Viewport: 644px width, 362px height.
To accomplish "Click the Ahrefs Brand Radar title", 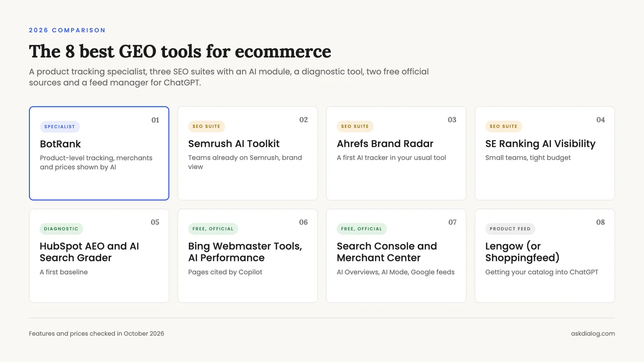I will tap(385, 144).
